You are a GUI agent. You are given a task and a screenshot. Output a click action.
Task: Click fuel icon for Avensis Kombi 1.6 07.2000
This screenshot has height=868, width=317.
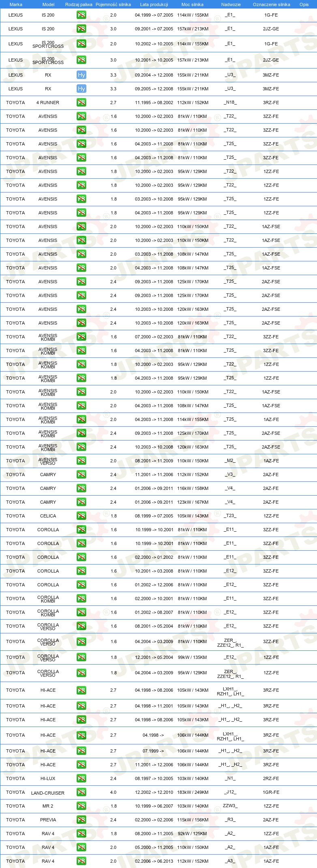(81, 337)
